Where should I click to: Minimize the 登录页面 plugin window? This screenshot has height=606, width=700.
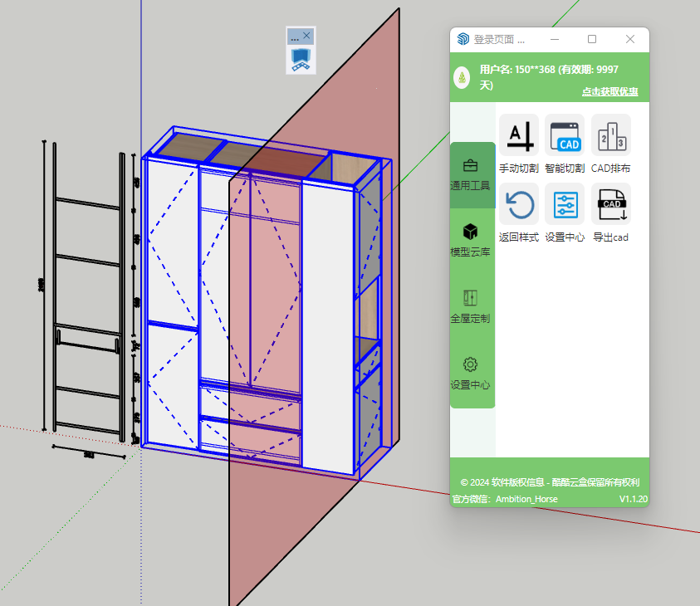pos(554,39)
